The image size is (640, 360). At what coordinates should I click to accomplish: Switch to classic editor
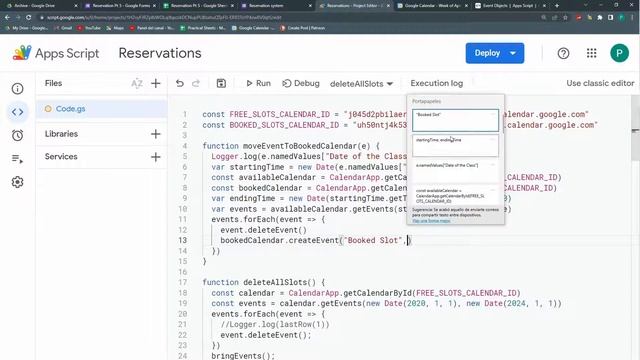click(x=600, y=83)
